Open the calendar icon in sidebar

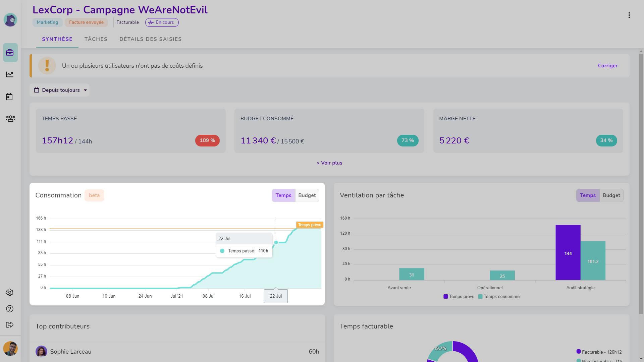tap(9, 97)
